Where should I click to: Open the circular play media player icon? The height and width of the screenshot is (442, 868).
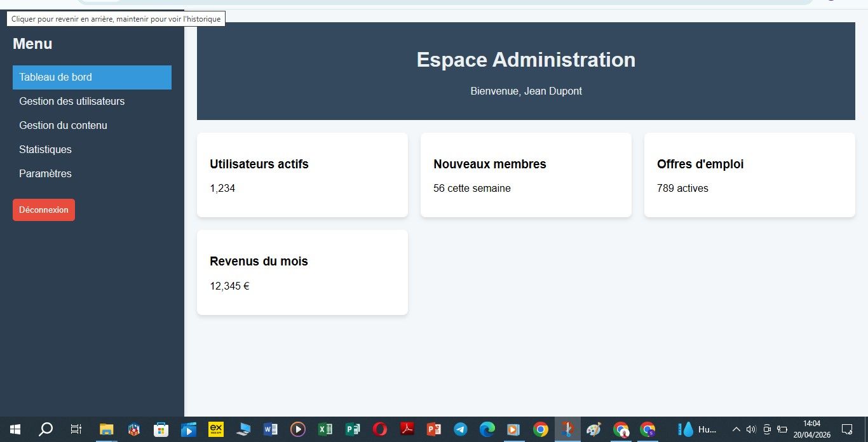click(x=297, y=429)
